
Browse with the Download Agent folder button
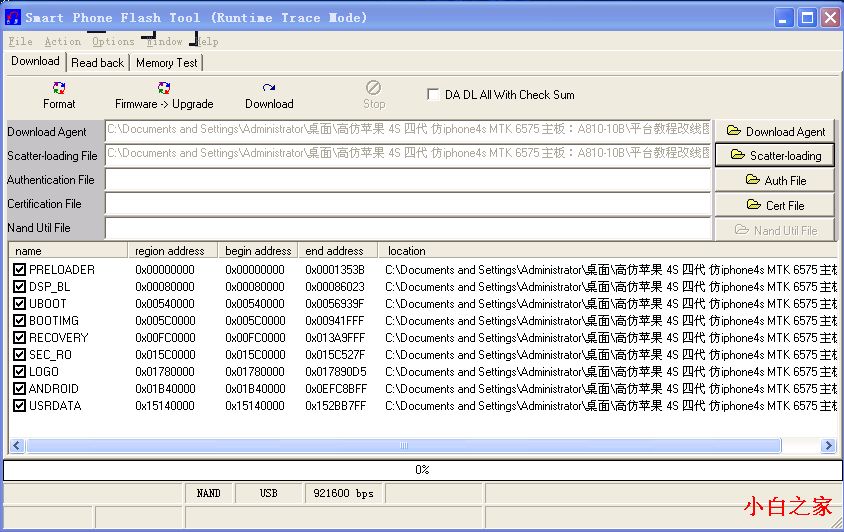775,131
